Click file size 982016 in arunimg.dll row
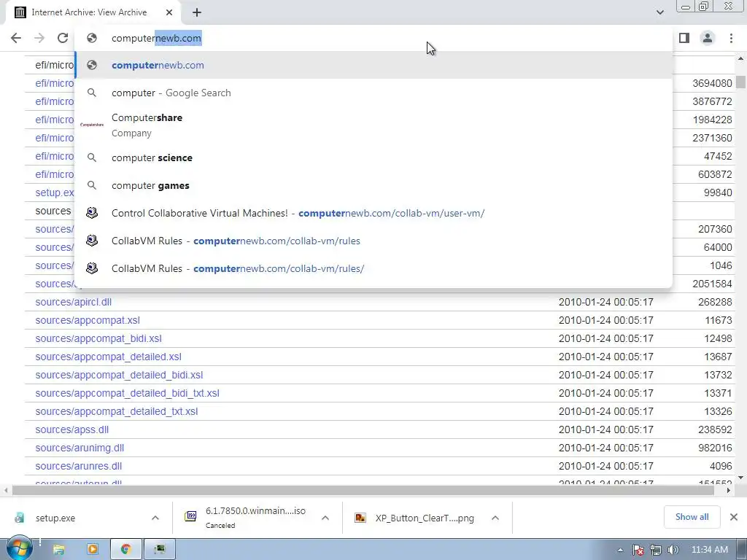The width and height of the screenshot is (747, 560). tap(715, 448)
